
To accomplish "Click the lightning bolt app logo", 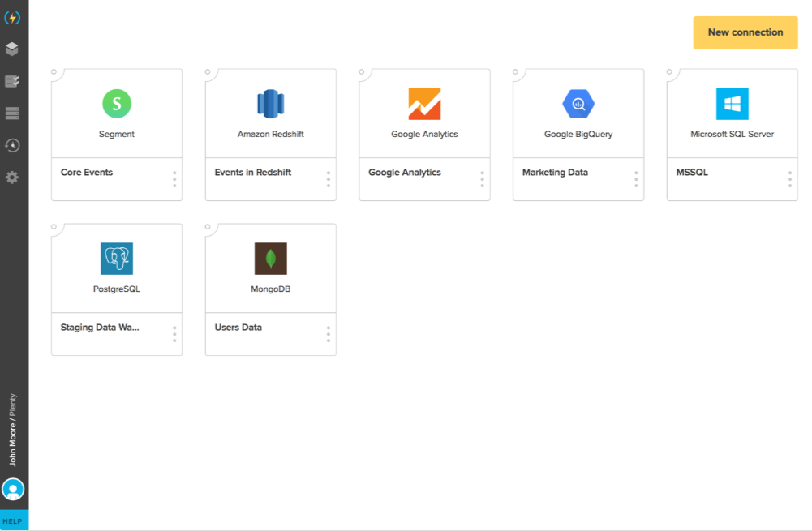I will click(x=12, y=18).
